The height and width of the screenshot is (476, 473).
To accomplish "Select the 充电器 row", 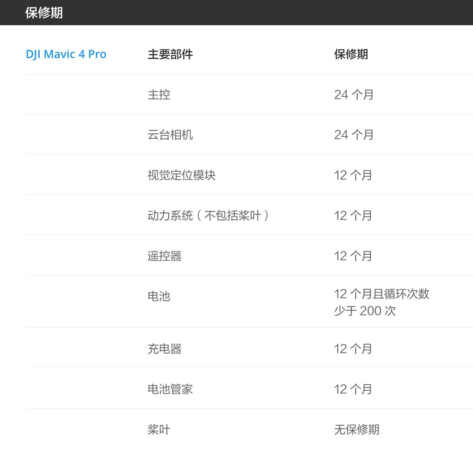I will [164, 348].
